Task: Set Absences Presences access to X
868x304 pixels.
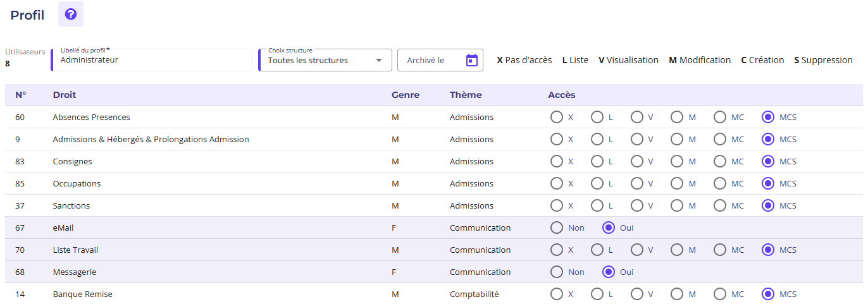Action: click(557, 117)
